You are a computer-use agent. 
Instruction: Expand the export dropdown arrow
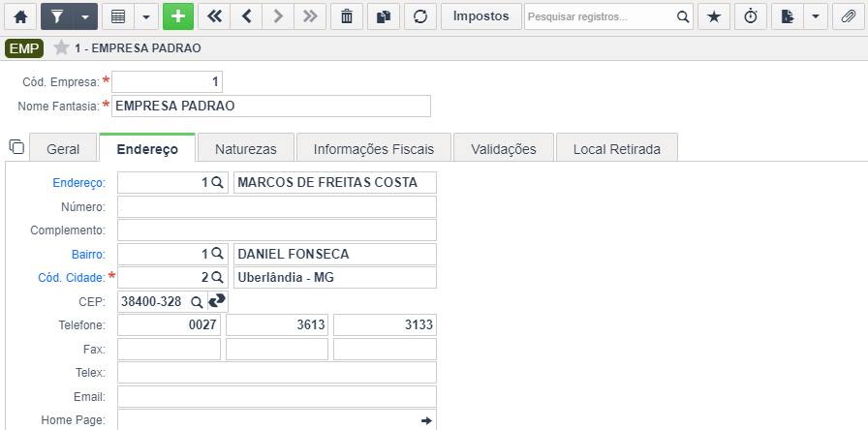816,16
